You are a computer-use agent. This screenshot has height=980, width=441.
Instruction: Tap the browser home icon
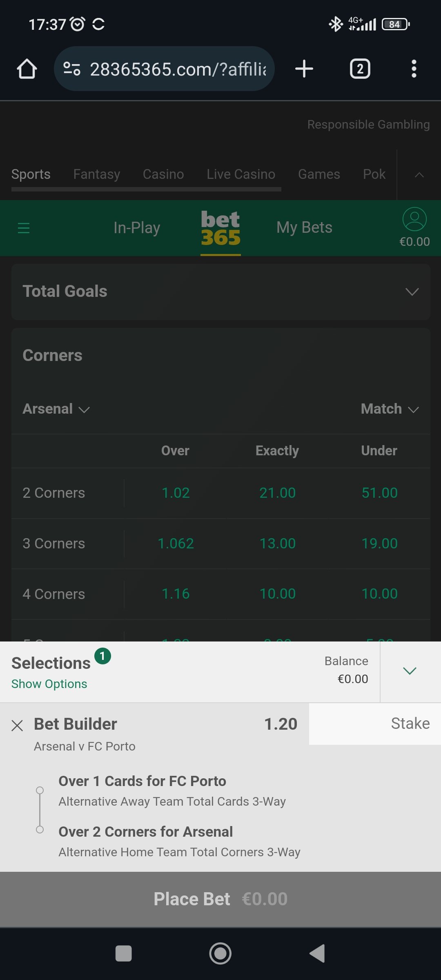coord(27,69)
